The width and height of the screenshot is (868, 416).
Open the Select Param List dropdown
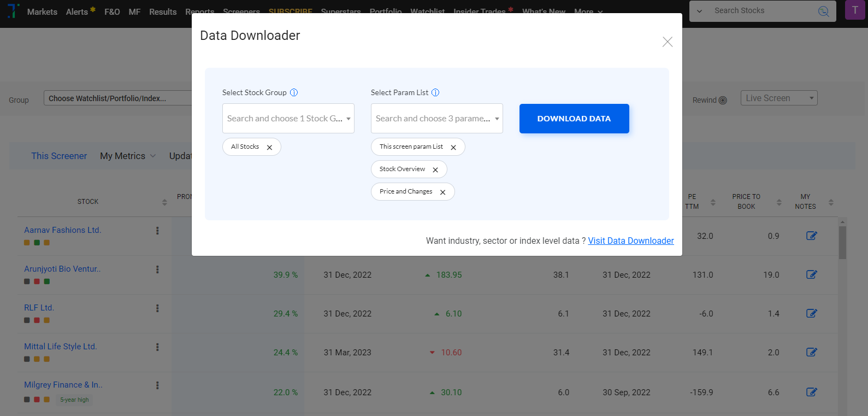tap(437, 119)
